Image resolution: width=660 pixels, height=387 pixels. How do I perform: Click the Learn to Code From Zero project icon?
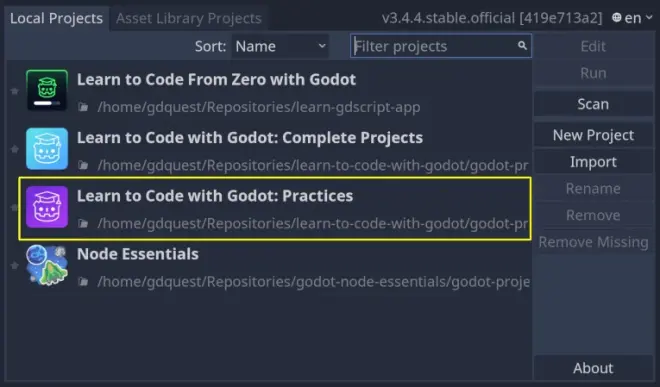pos(47,90)
